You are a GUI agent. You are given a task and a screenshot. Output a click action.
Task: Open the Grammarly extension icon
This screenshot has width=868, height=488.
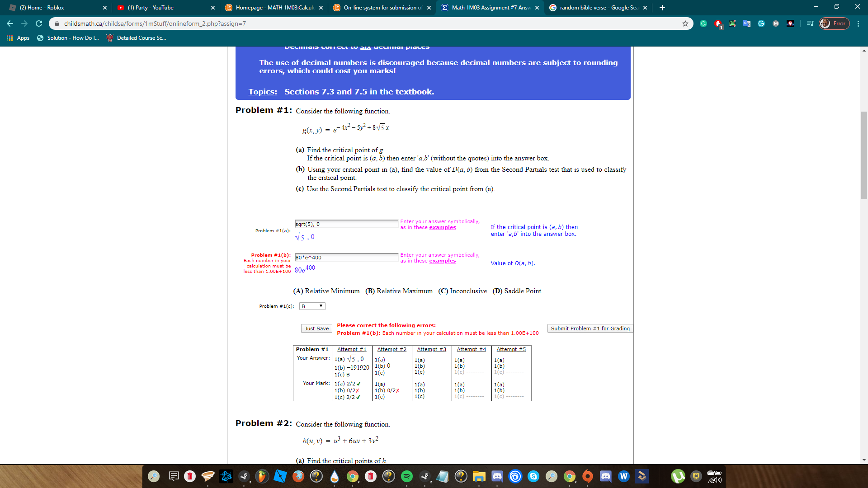(703, 23)
